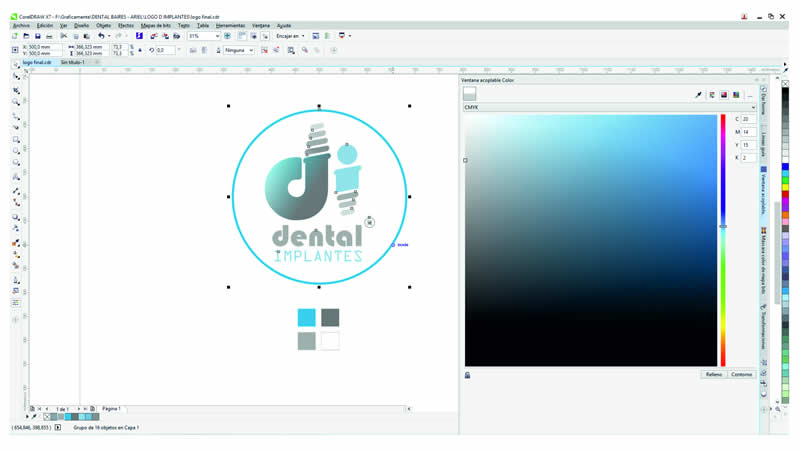This screenshot has width=800, height=451.
Task: Toggle the lock icon below color field
Action: [x=467, y=375]
